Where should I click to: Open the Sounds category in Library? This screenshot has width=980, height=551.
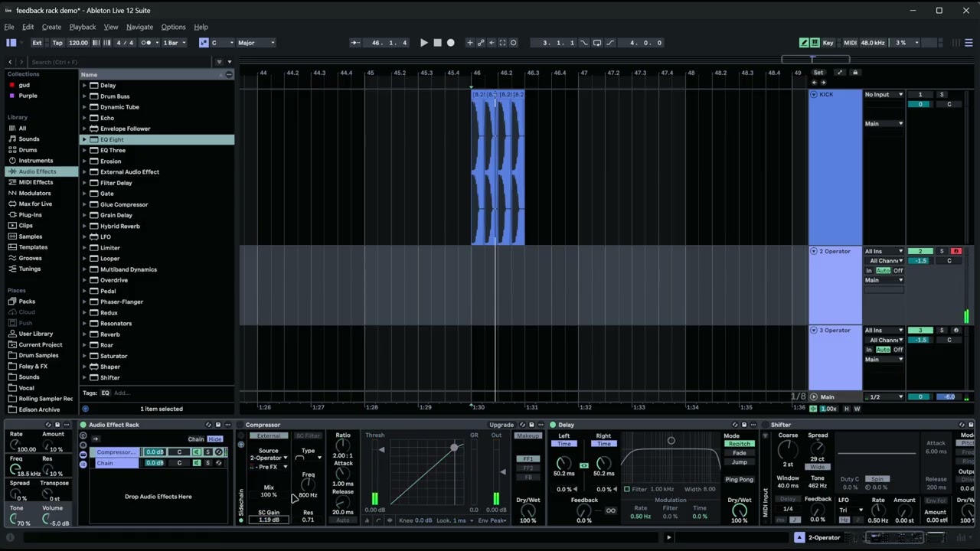(29, 139)
